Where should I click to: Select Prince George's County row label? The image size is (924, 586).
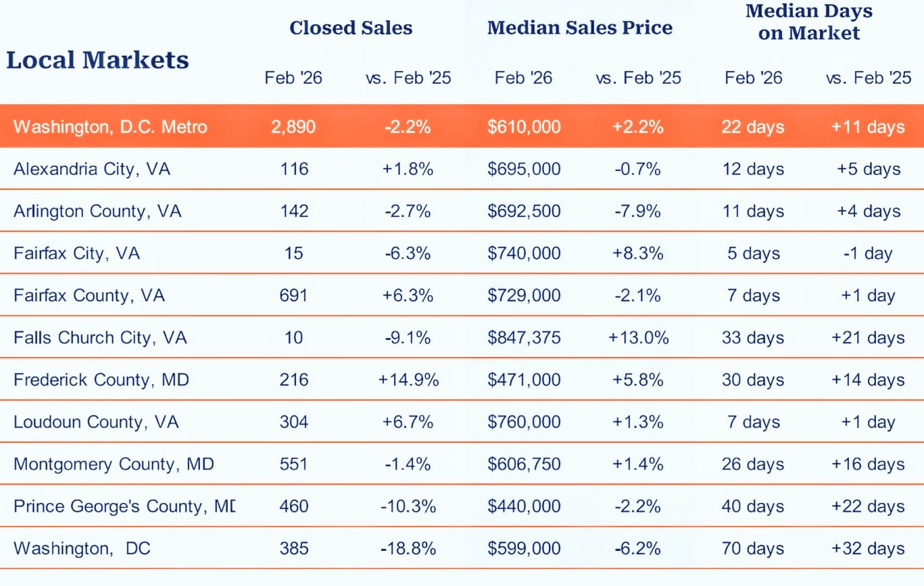point(124,506)
